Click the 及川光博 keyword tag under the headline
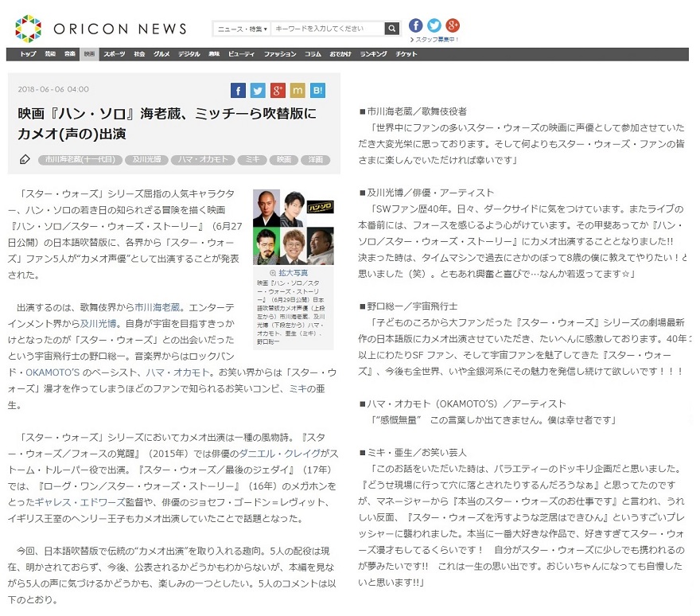Image resolution: width=700 pixels, height=616 pixels. [146, 159]
